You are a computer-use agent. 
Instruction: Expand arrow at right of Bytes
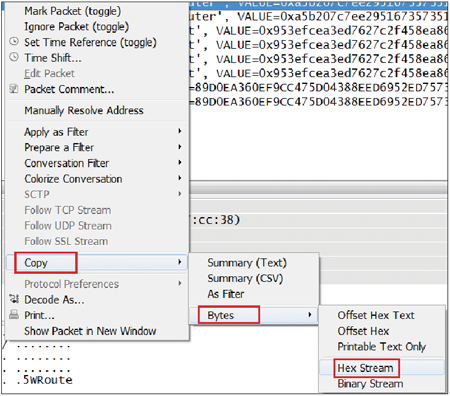[310, 315]
